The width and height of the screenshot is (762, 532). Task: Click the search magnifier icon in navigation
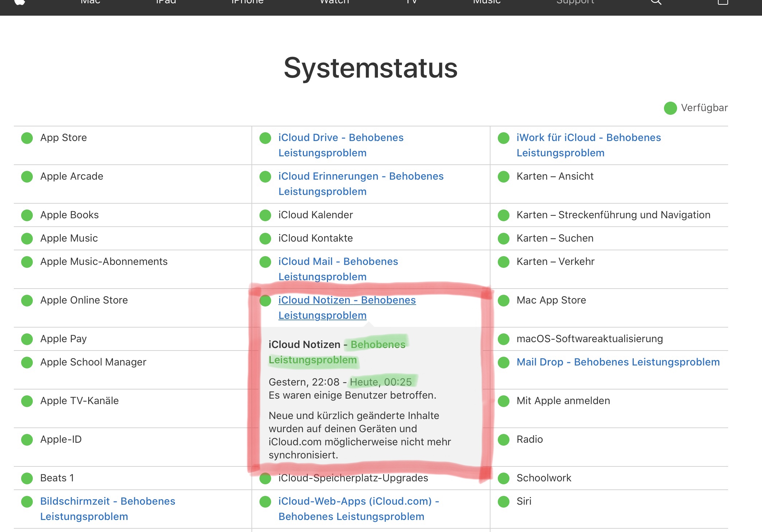point(656,2)
